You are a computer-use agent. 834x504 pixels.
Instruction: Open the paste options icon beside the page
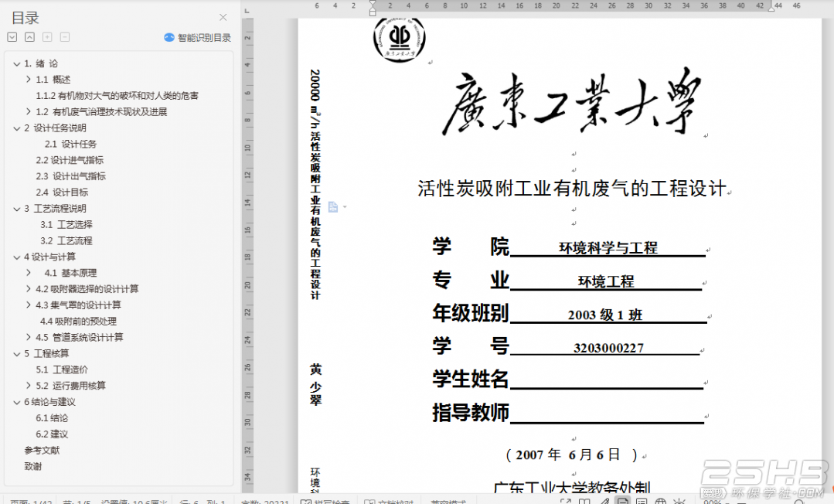333,207
